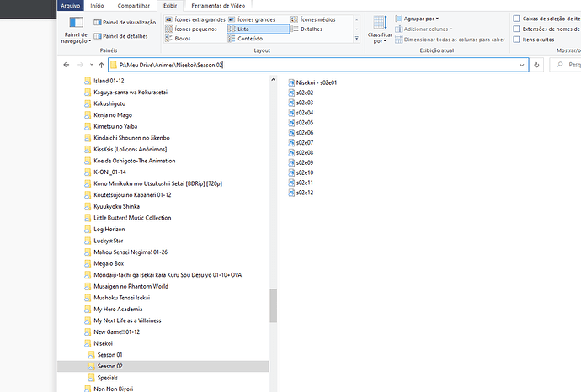581x392 pixels.
Task: Enable Itens ocultos checkbox
Action: 516,40
